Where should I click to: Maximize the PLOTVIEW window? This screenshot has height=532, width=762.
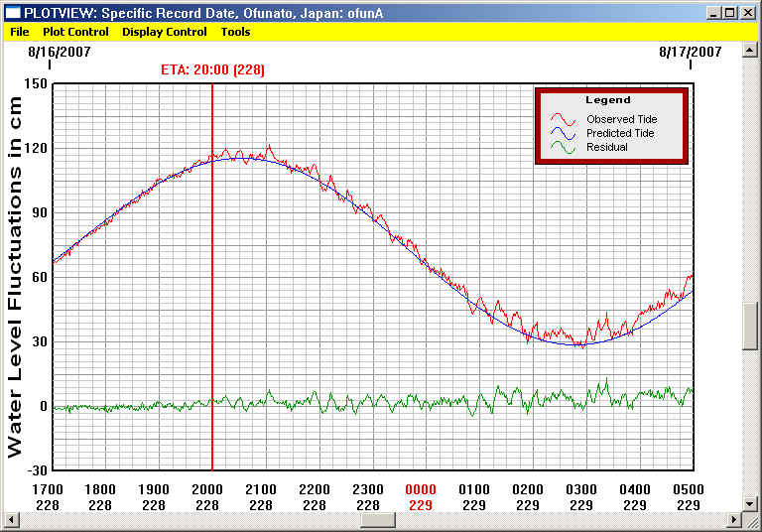point(729,13)
